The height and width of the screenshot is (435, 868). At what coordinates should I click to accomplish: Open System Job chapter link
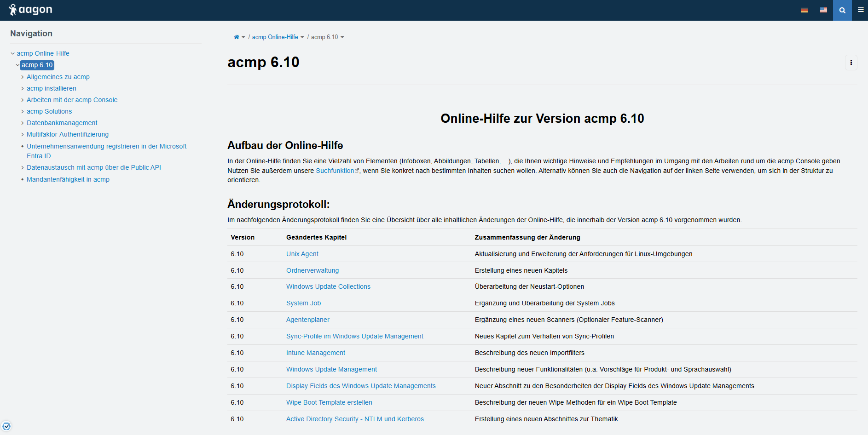pos(304,303)
